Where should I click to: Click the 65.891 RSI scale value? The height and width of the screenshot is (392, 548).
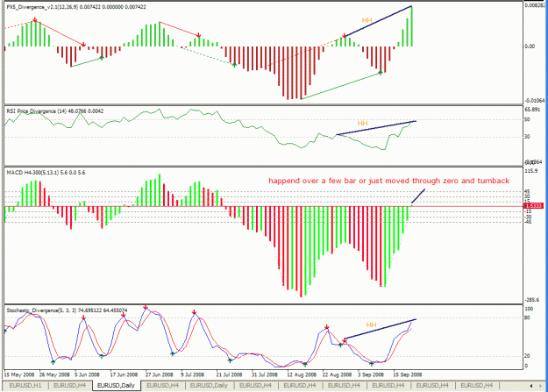coord(532,110)
